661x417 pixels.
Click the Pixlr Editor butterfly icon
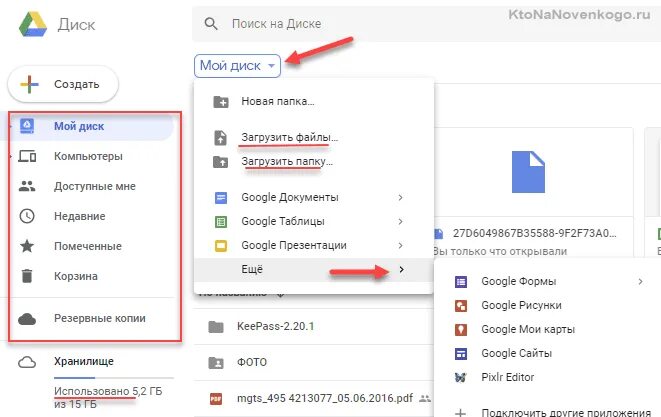click(x=461, y=377)
